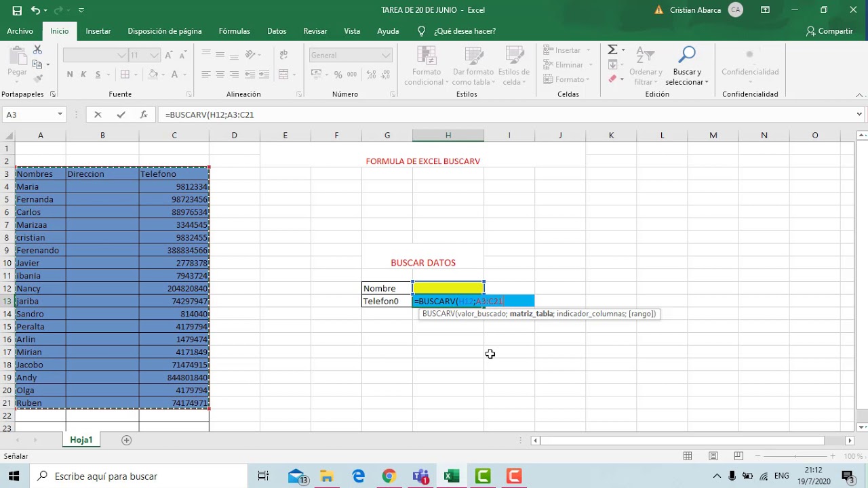This screenshot has height=488, width=868.
Task: Open the Archivo menu tab
Action: click(x=20, y=31)
